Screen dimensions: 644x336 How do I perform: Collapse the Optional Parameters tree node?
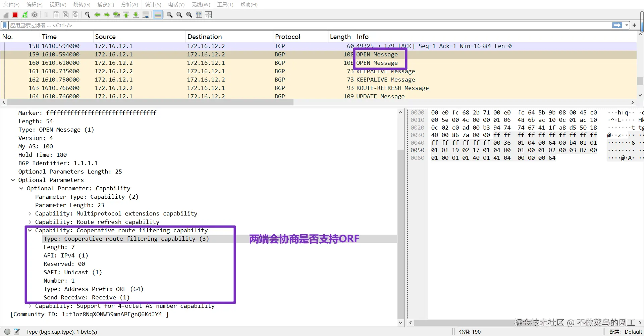tap(13, 180)
